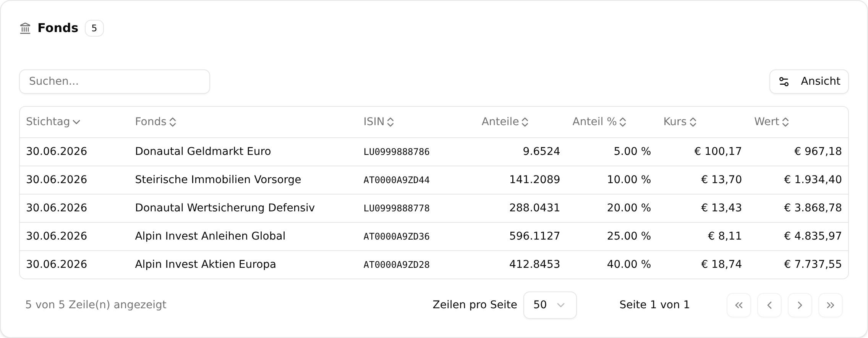Click the Zeilen pro Seite label

click(474, 305)
